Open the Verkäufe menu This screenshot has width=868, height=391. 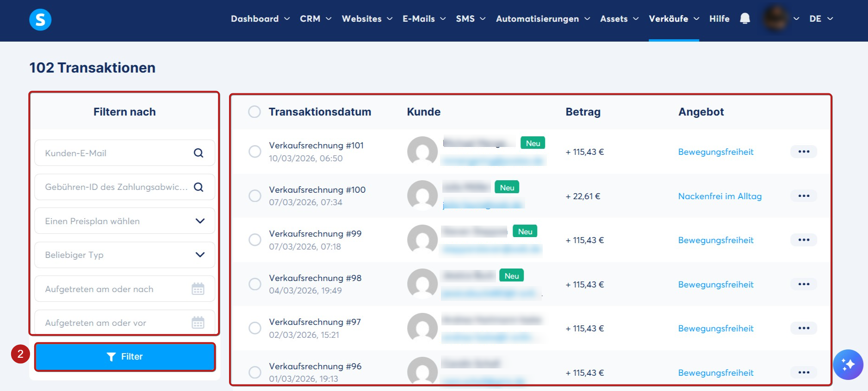(x=674, y=18)
